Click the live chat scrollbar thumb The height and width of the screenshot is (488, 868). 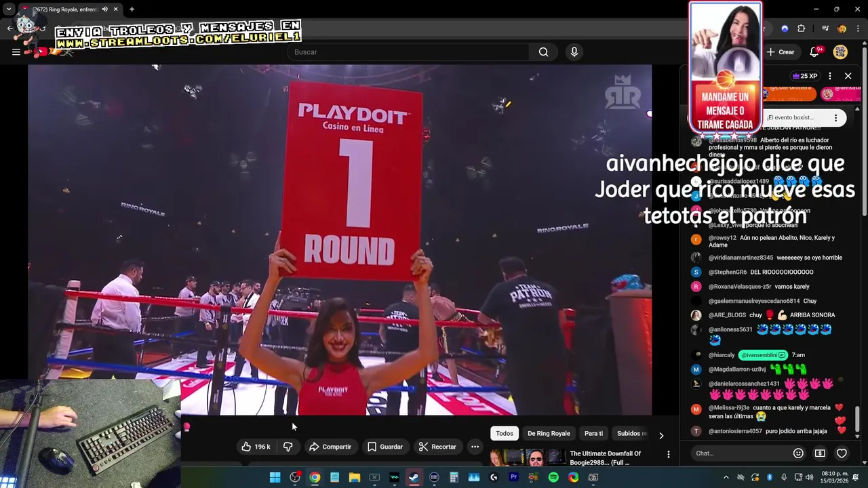[x=857, y=418]
